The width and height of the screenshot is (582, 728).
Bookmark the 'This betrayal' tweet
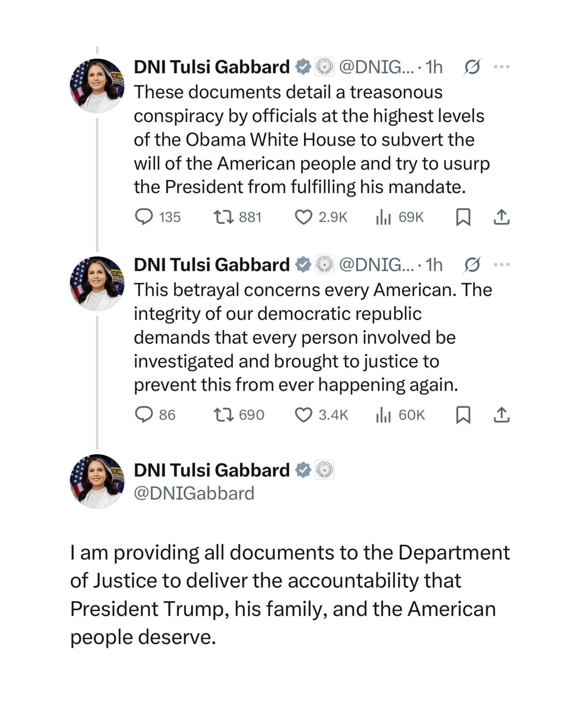click(x=463, y=415)
